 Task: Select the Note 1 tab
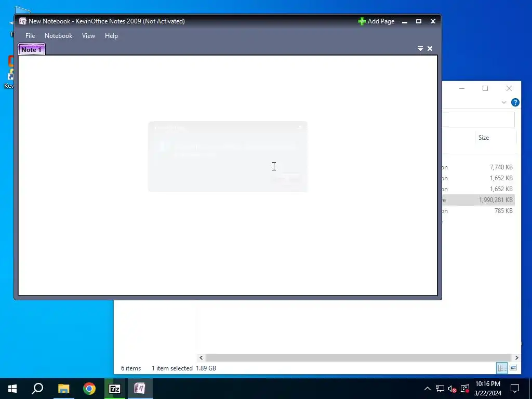[32, 49]
